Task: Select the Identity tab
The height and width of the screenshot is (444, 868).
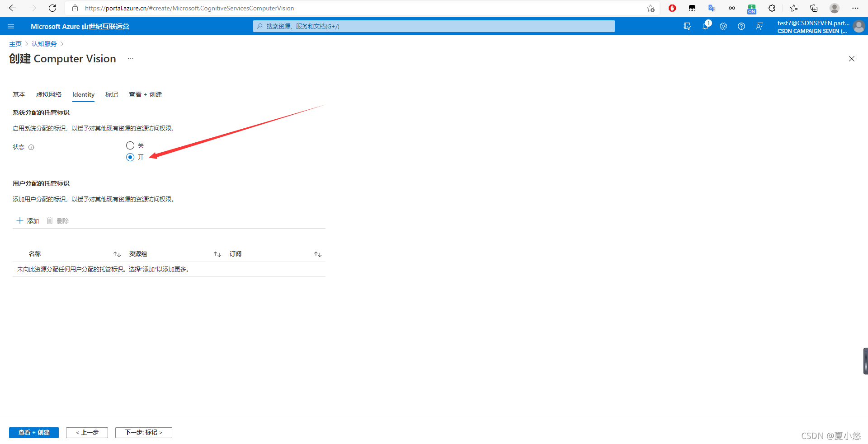Action: pos(83,94)
